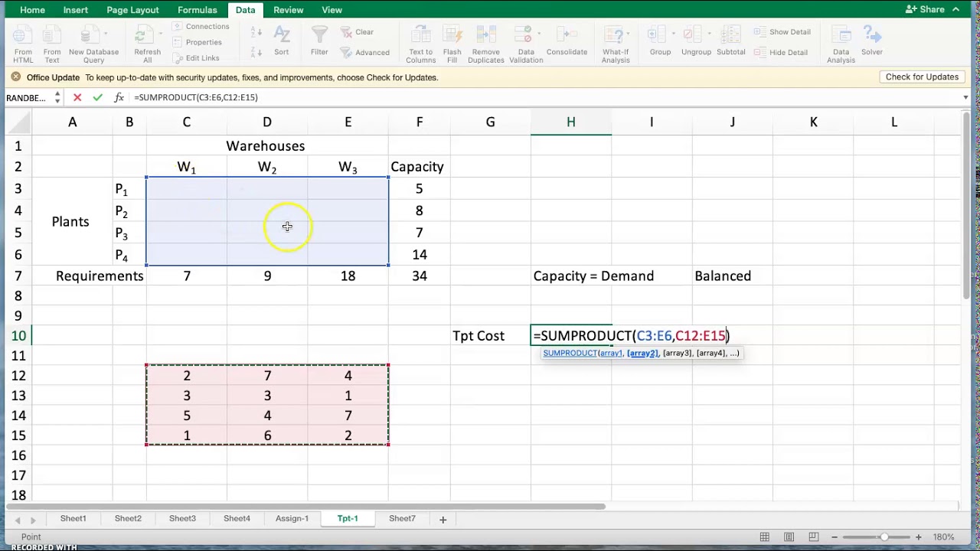Click the From HTML icon
The image size is (980, 551).
pos(23,36)
